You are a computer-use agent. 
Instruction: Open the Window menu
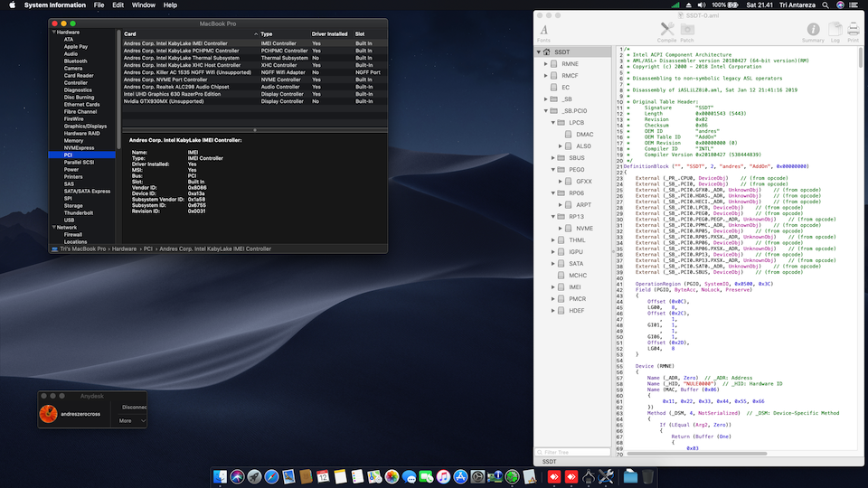(144, 5)
